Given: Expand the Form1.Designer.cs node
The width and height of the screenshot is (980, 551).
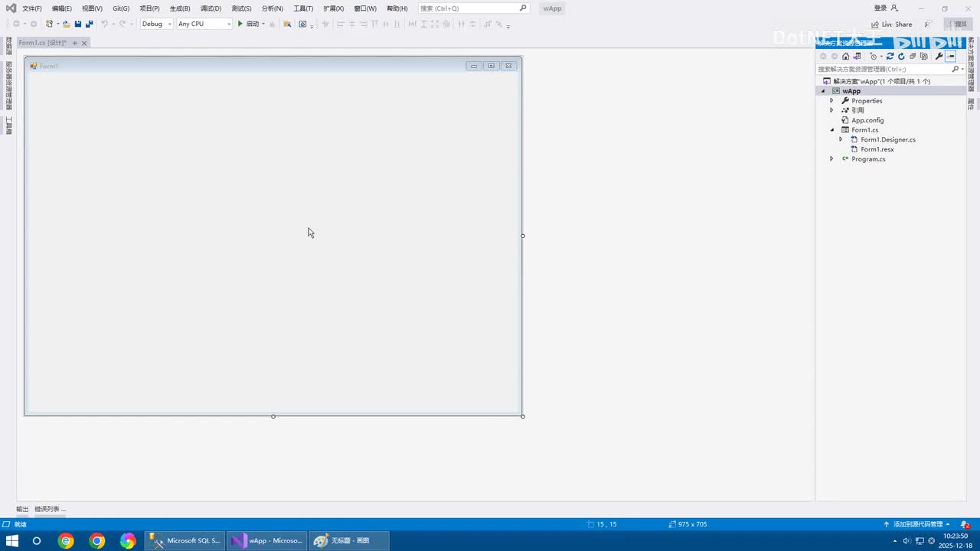Looking at the screenshot, I should (841, 139).
